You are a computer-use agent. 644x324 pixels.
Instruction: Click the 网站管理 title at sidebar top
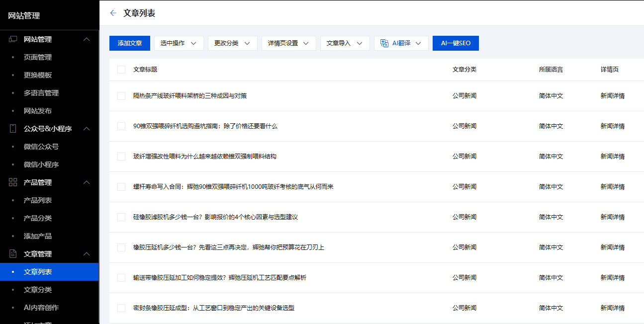point(24,15)
